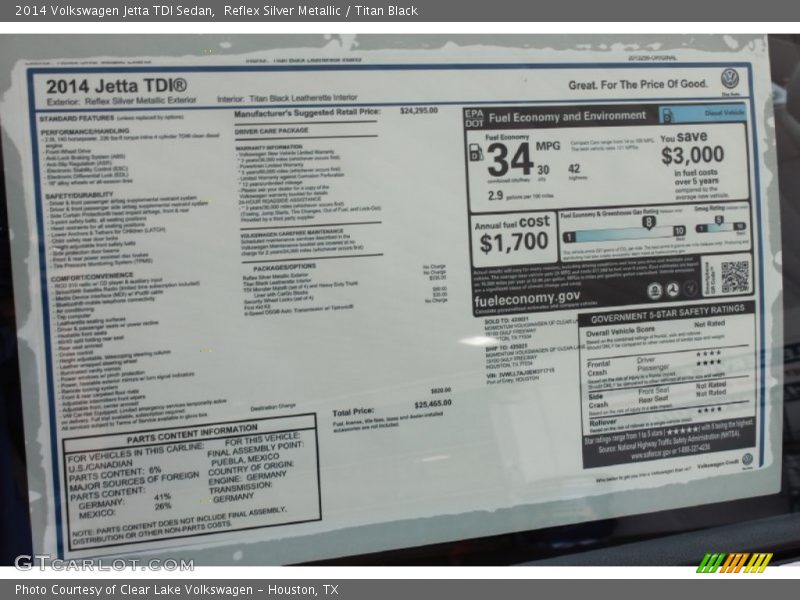Click 'PUEBLA, MEXICO' assembly point
Image resolution: width=800 pixels, height=600 pixels.
(x=244, y=460)
